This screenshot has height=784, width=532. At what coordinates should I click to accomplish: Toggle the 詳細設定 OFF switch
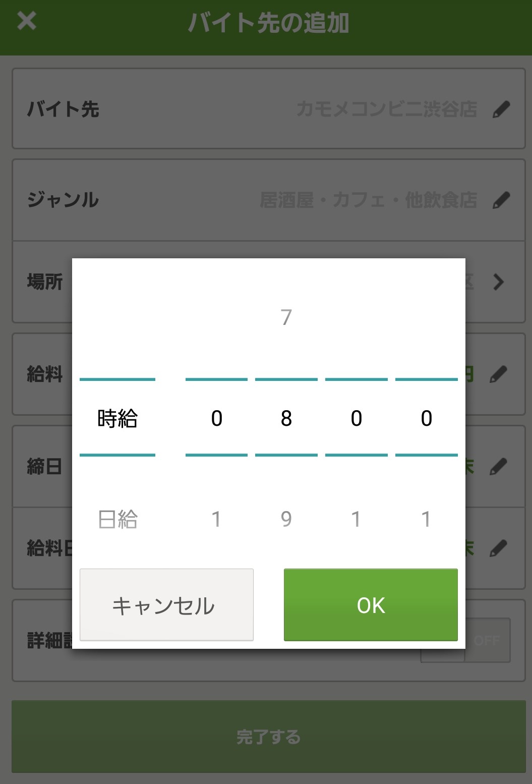487,641
